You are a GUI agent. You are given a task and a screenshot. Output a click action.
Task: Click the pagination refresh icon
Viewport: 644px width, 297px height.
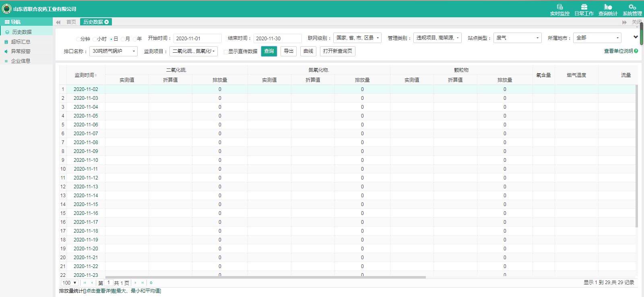(151, 283)
